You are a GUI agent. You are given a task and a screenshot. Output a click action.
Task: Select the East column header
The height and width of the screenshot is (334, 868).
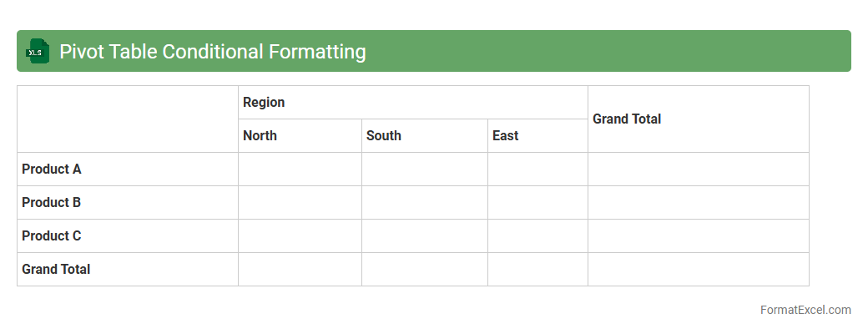537,136
